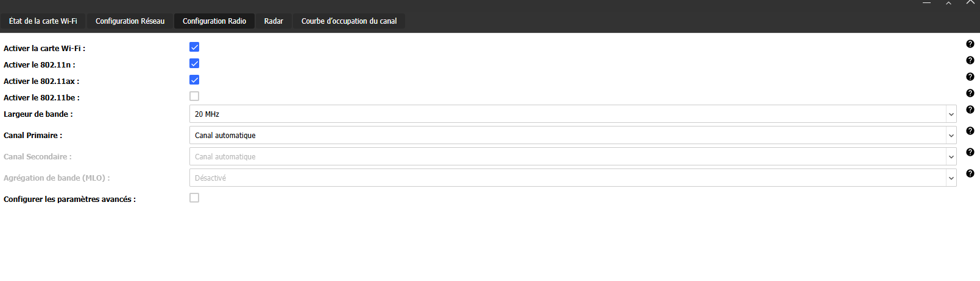980x281 pixels.
Task: Open help icon beside Activer le 802.11n
Action: click(x=970, y=60)
